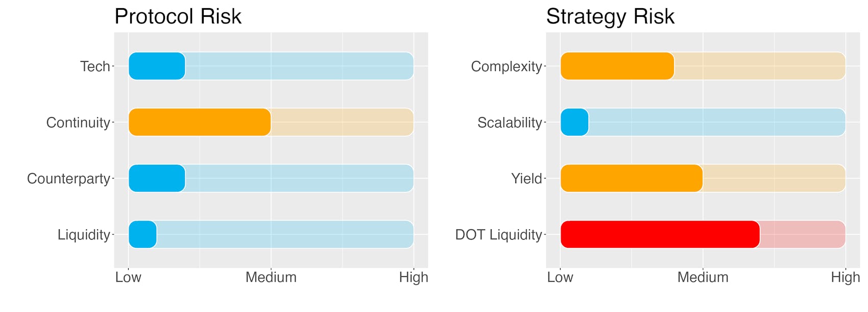
Task: Select the Scalability axis label
Action: 510,122
